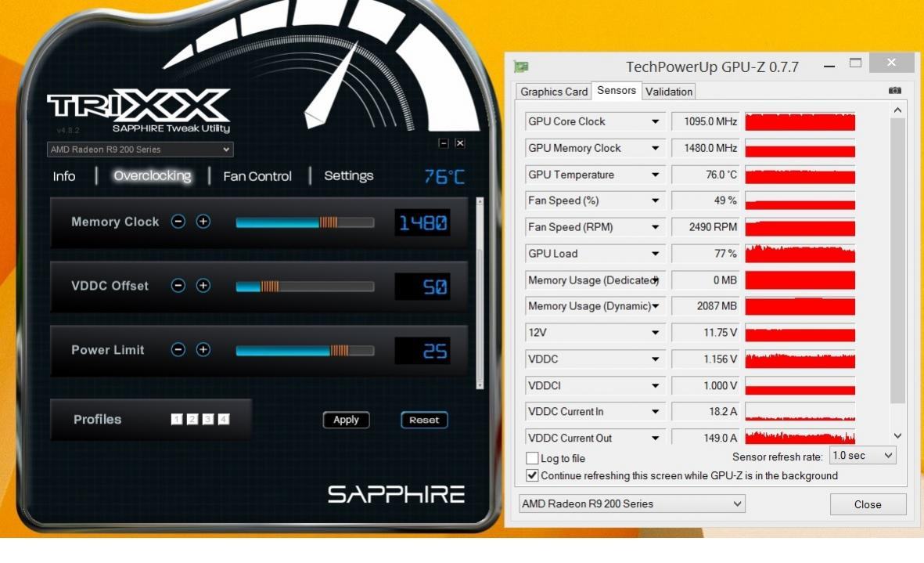Click the 1095.0 MHz core clock reading
924x563 pixels.
[x=706, y=121]
